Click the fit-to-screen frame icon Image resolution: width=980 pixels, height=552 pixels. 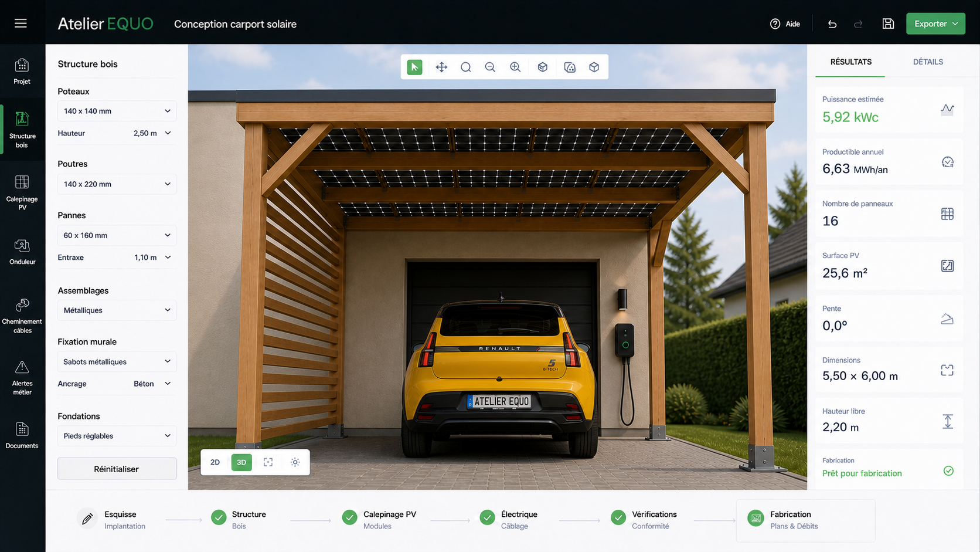[x=268, y=462]
